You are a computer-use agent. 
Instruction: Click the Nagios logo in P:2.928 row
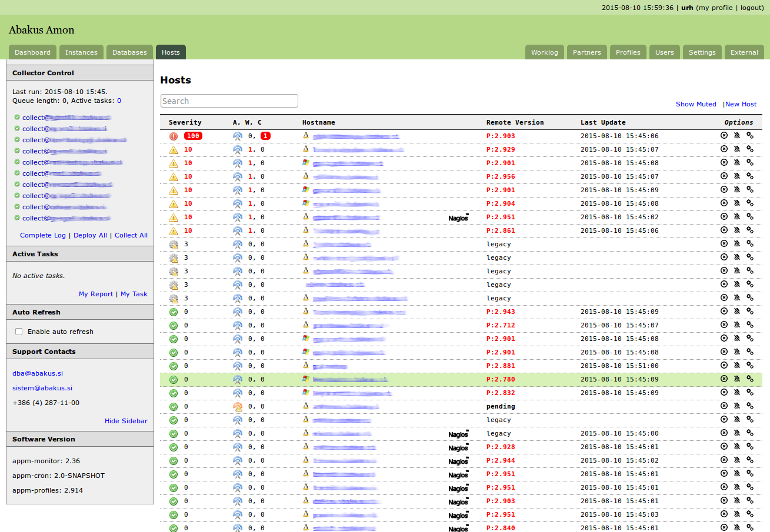click(x=458, y=447)
